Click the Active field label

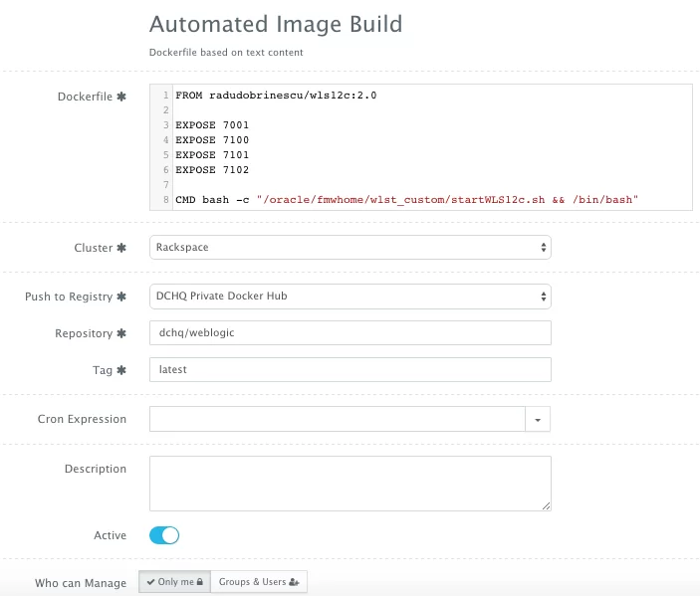pyautogui.click(x=111, y=535)
